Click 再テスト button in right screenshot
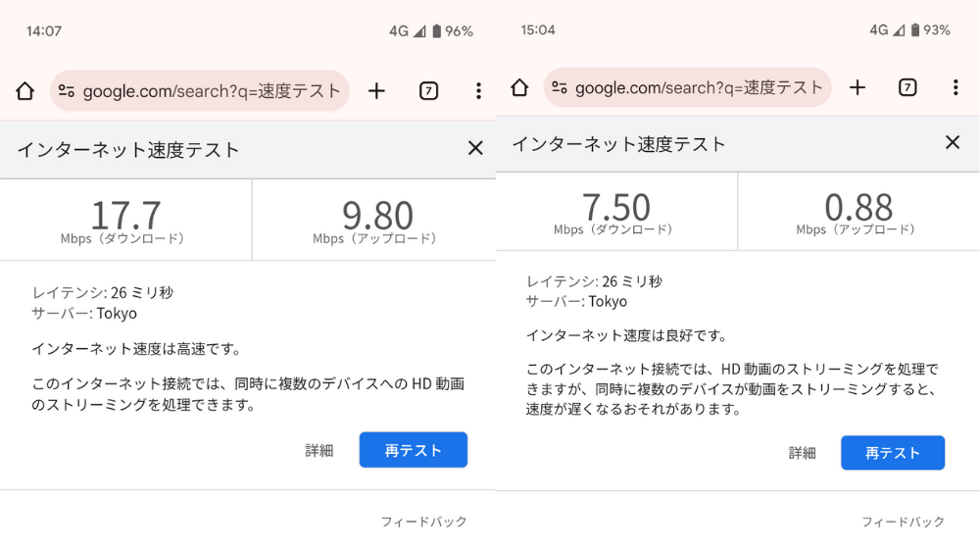 coord(893,453)
